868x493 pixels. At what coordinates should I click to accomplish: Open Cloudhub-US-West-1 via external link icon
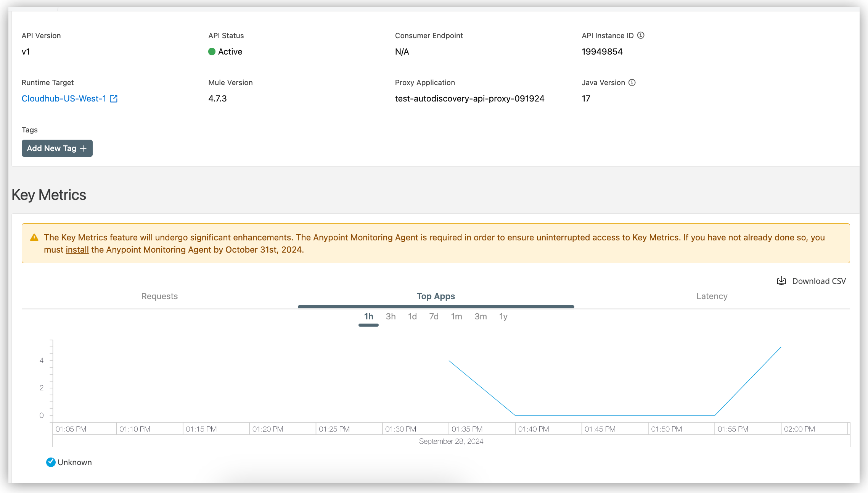(x=114, y=98)
